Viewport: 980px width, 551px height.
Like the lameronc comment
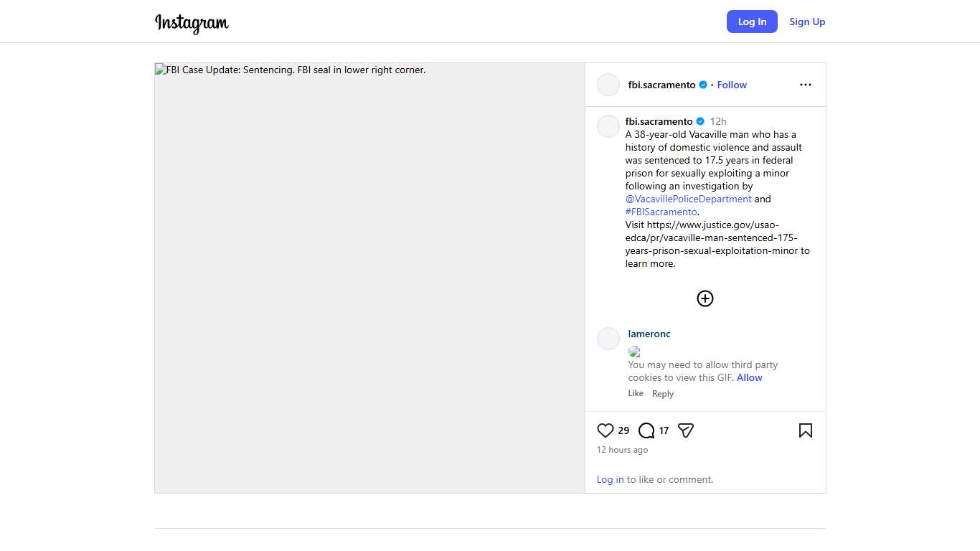[636, 393]
